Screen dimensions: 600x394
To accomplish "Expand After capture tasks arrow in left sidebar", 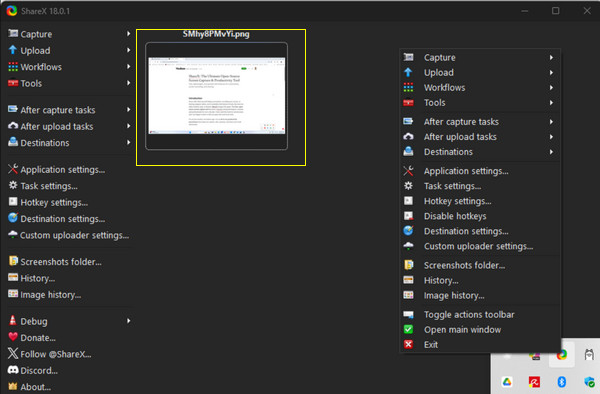I will pyautogui.click(x=129, y=109).
